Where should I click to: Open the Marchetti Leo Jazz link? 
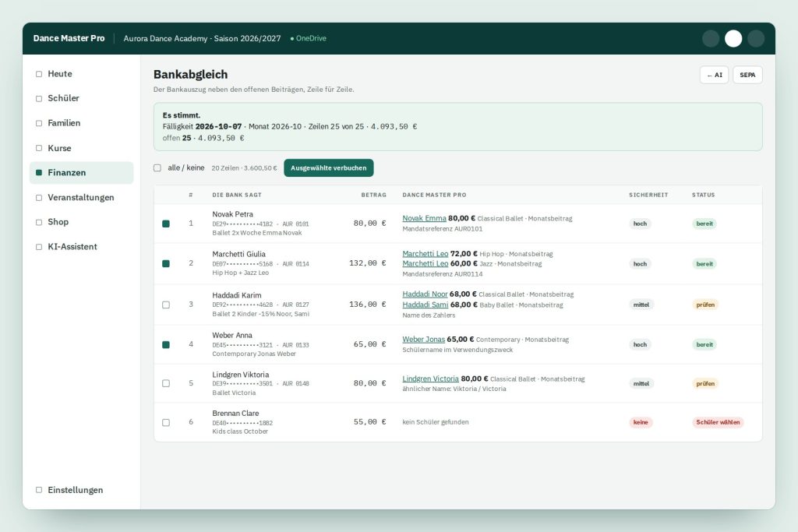coord(425,263)
